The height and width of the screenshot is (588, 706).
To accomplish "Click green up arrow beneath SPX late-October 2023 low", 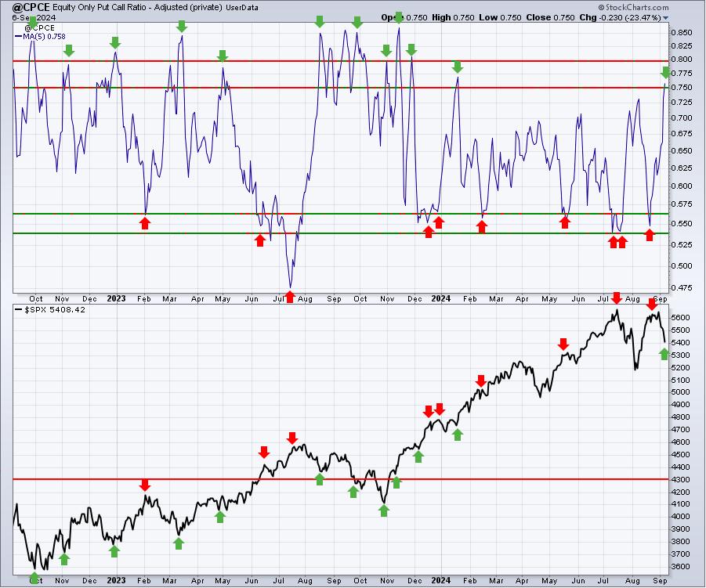I will coord(384,510).
